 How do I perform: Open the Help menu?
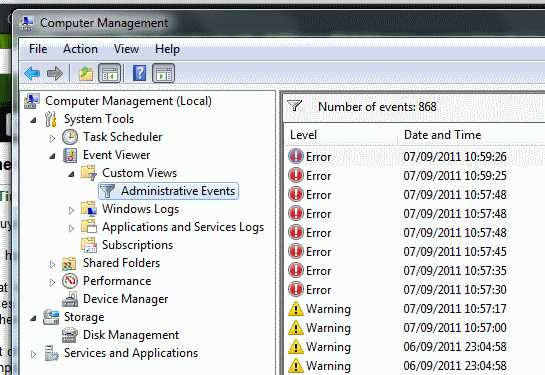point(167,49)
